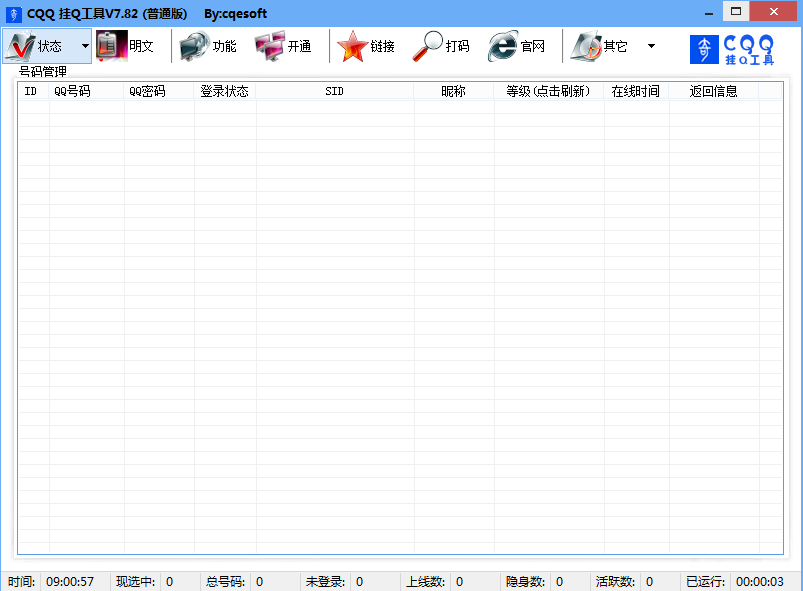Expand the 状态 dropdown arrow
The width and height of the screenshot is (803, 591).
84,46
